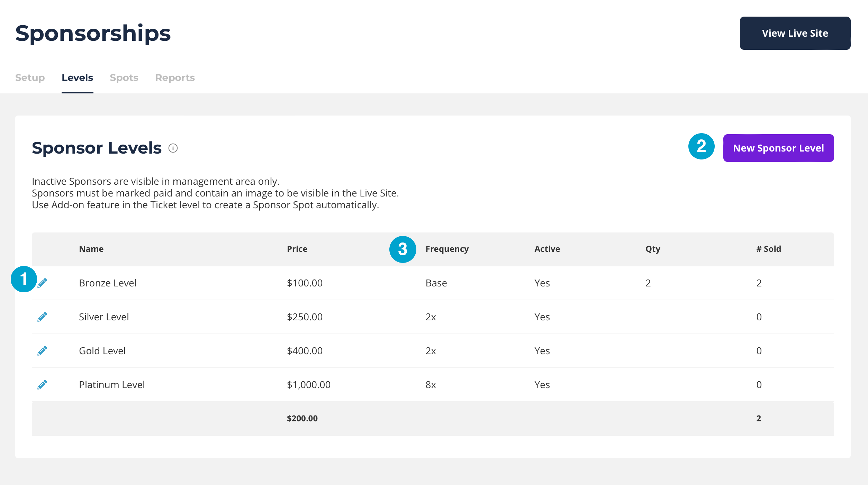Screen dimensions: 868x485
Task: Click the numbered marker 2 badge
Action: (701, 146)
